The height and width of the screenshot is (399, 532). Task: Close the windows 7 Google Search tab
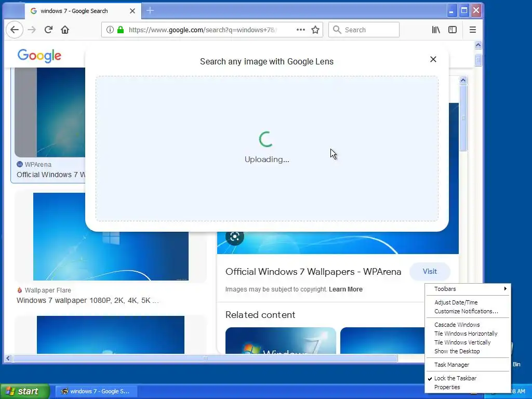point(132,11)
